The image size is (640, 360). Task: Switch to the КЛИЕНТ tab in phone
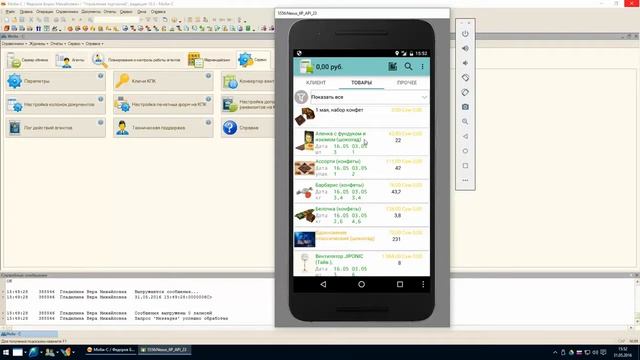pyautogui.click(x=316, y=82)
